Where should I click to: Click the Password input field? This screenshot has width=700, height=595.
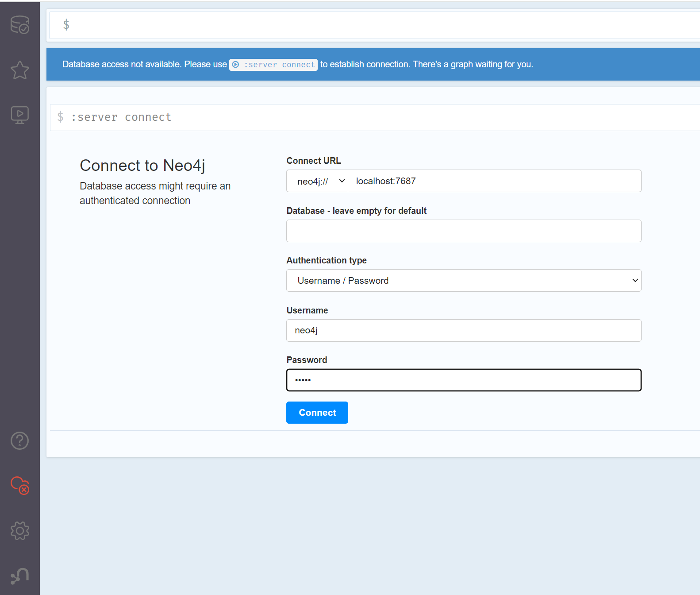point(464,380)
